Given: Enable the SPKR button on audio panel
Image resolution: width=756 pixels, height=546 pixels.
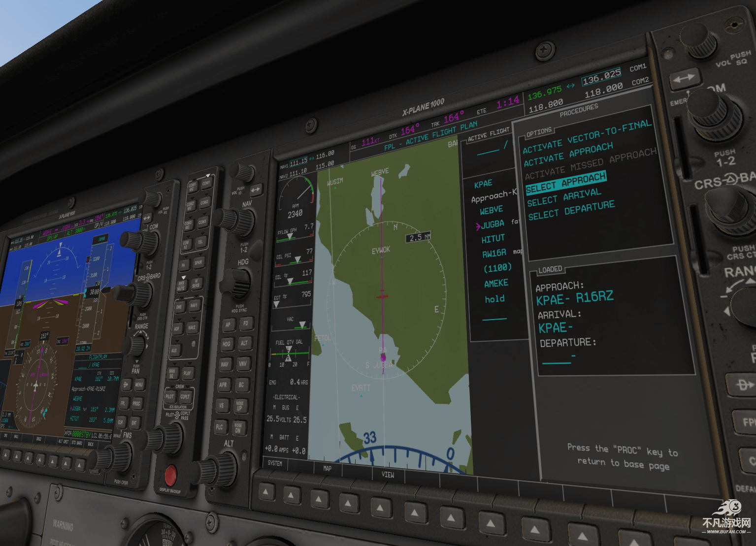Looking at the screenshot, I should pyautogui.click(x=199, y=263).
